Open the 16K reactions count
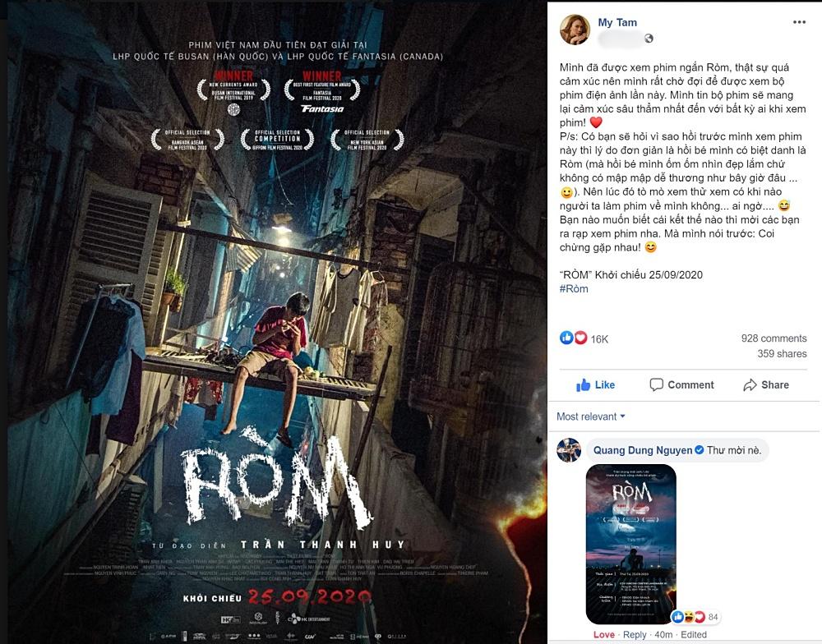 click(599, 339)
